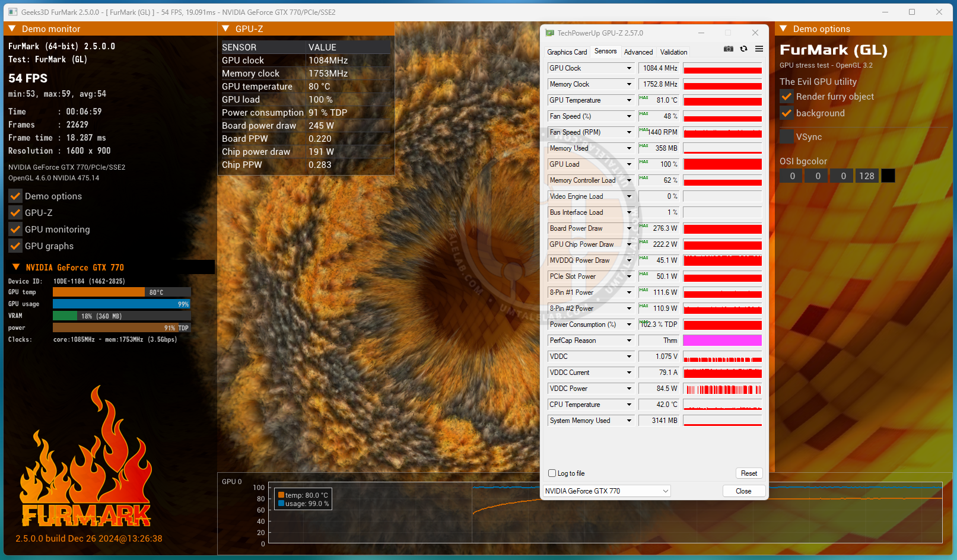The width and height of the screenshot is (957, 560).
Task: Click the GPU 0 temperature graph area
Action: 605,513
